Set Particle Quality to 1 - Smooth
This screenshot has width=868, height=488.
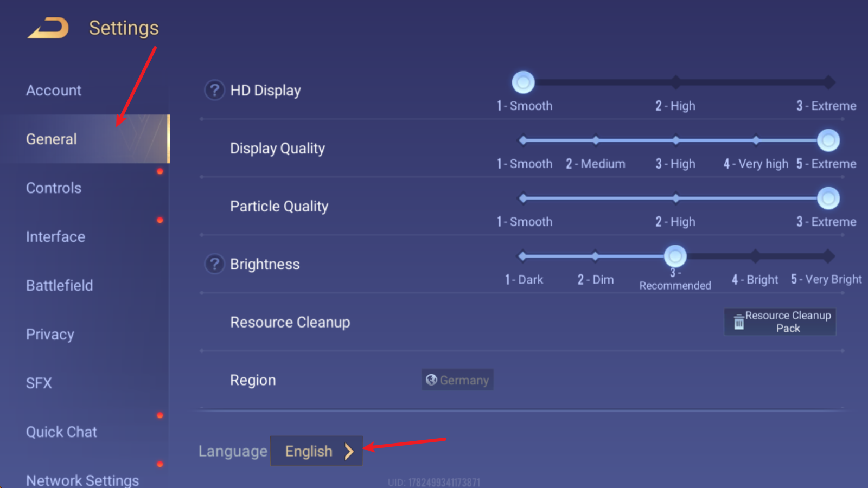tap(523, 198)
